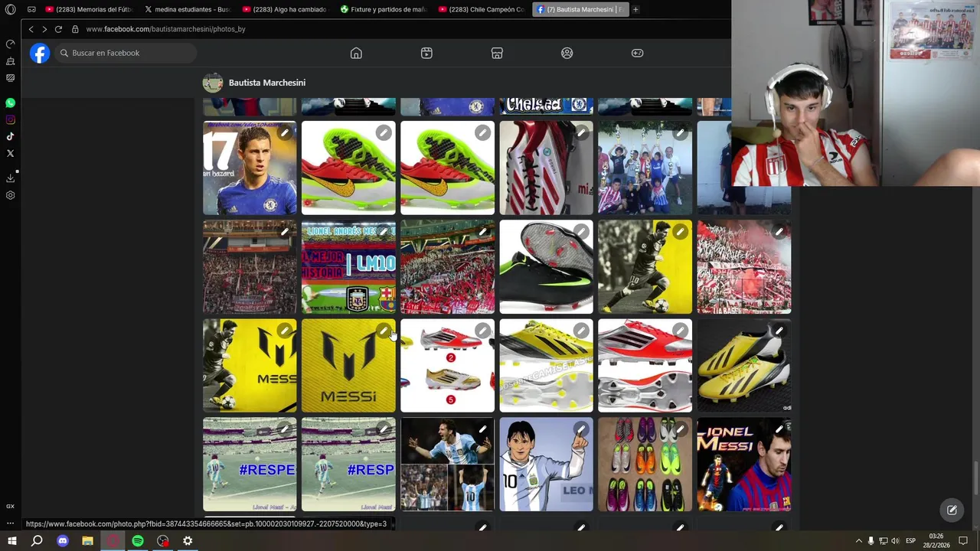This screenshot has width=980, height=551.
Task: Go forward in browser history
Action: pyautogui.click(x=44, y=29)
